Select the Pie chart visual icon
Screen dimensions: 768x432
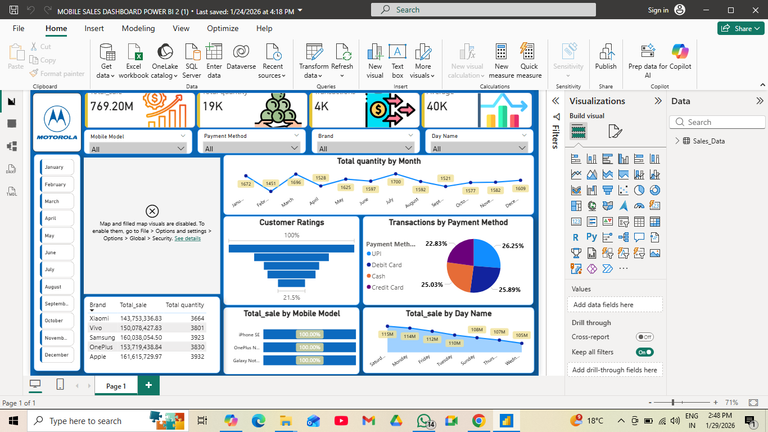click(x=639, y=190)
